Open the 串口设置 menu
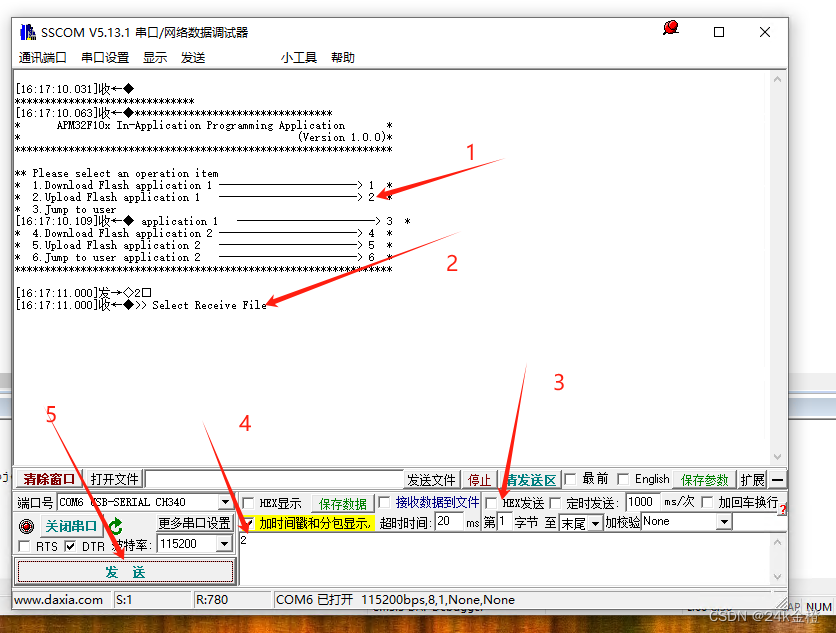Image resolution: width=836 pixels, height=633 pixels. 104,57
